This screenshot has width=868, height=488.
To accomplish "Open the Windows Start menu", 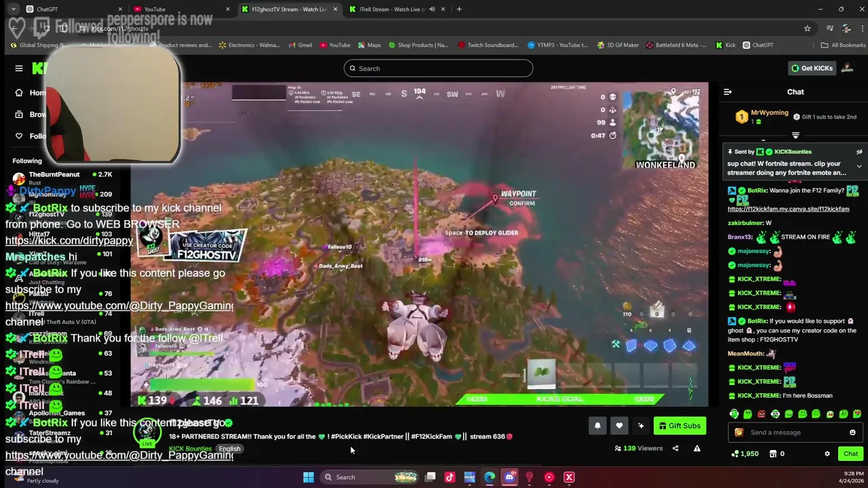I will 309,477.
